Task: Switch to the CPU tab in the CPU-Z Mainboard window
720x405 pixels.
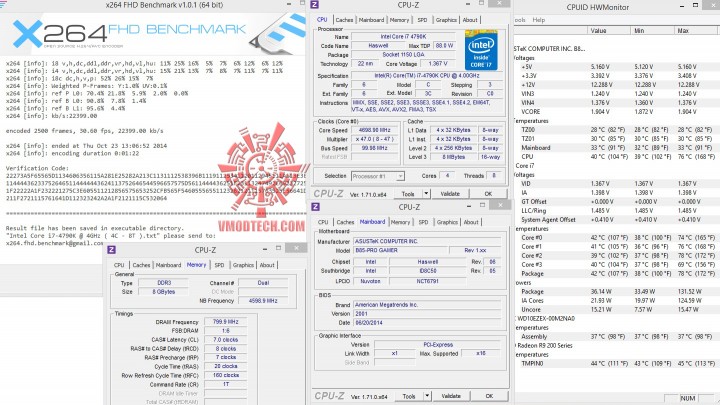Action: tap(323, 222)
